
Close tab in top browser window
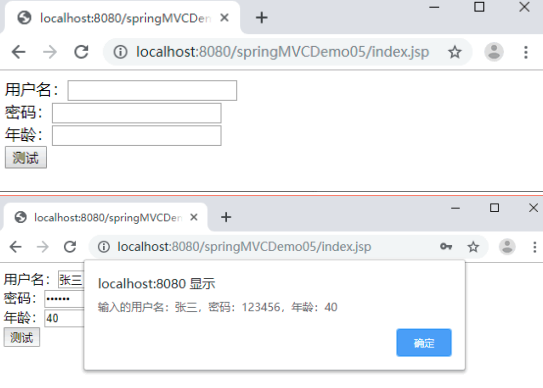[224, 17]
